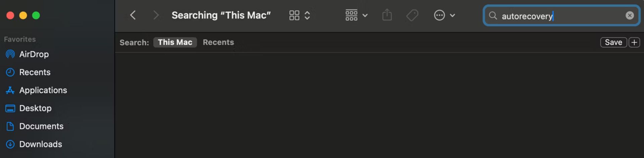Select the Recents search scope
644x158 pixels.
click(x=218, y=42)
